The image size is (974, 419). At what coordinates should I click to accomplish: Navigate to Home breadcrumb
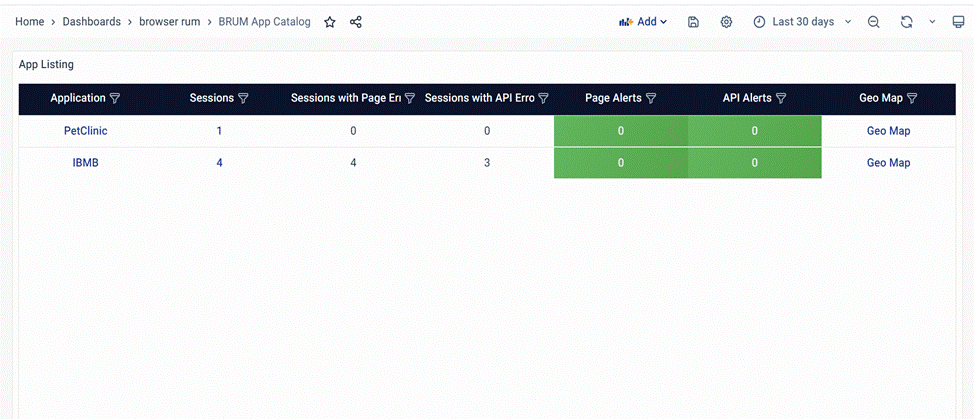(29, 22)
